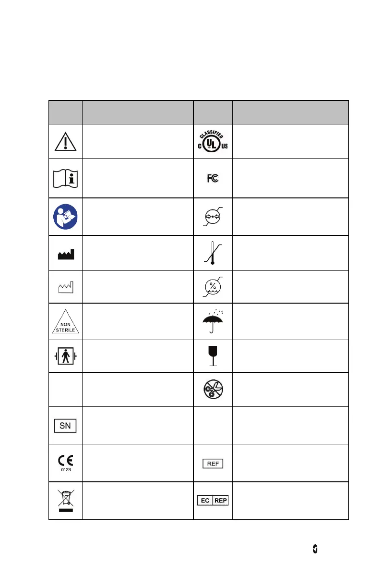
Task: Click the FCC logo symbol
Action: click(213, 179)
